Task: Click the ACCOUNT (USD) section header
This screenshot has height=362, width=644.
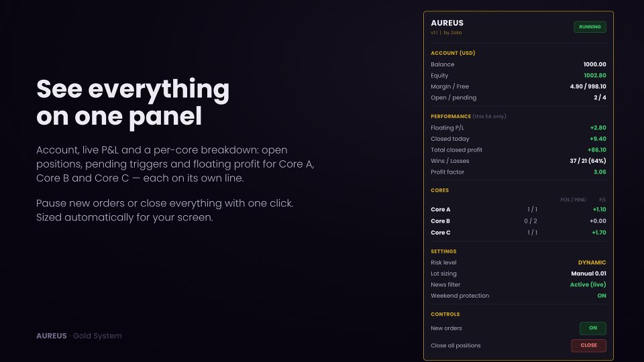Action: [x=453, y=53]
